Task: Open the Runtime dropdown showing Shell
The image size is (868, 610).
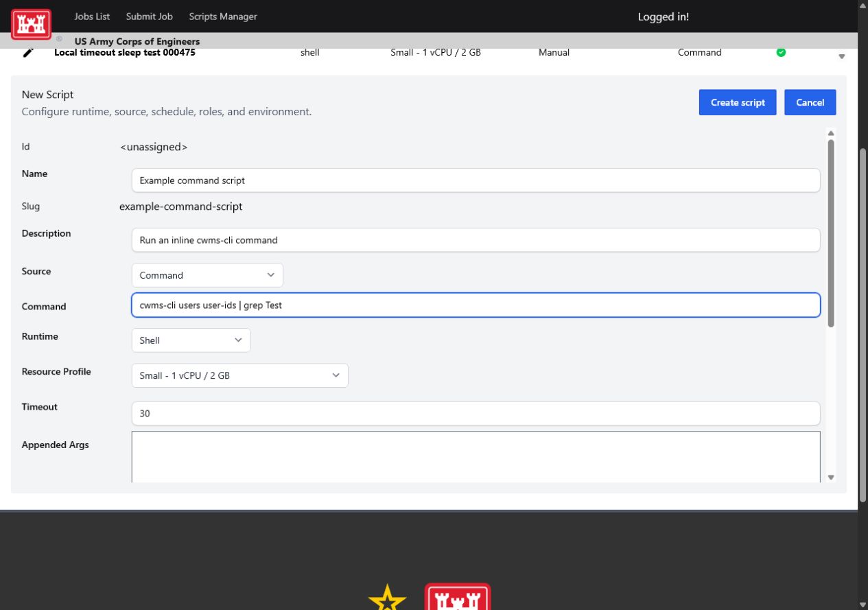Action: tap(191, 340)
